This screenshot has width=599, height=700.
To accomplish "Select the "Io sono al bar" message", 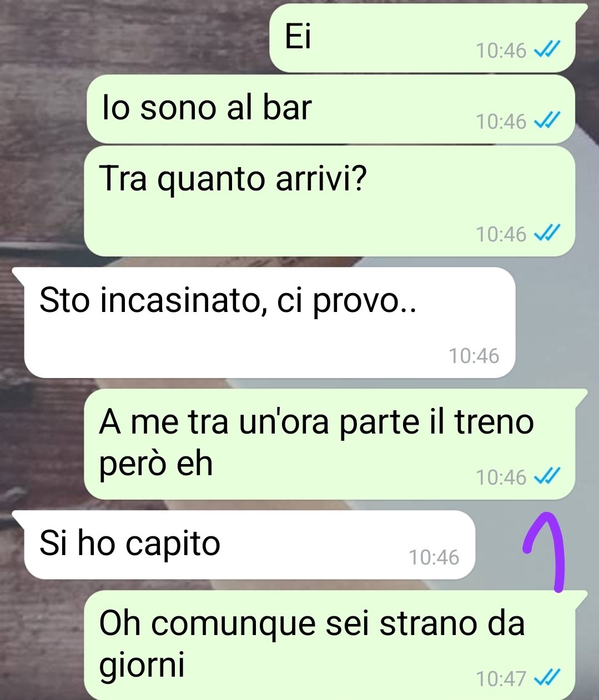I will point(331,109).
